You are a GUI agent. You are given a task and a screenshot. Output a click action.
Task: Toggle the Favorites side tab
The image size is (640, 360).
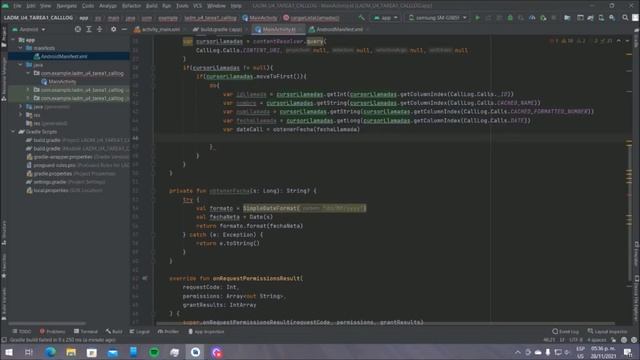4,266
